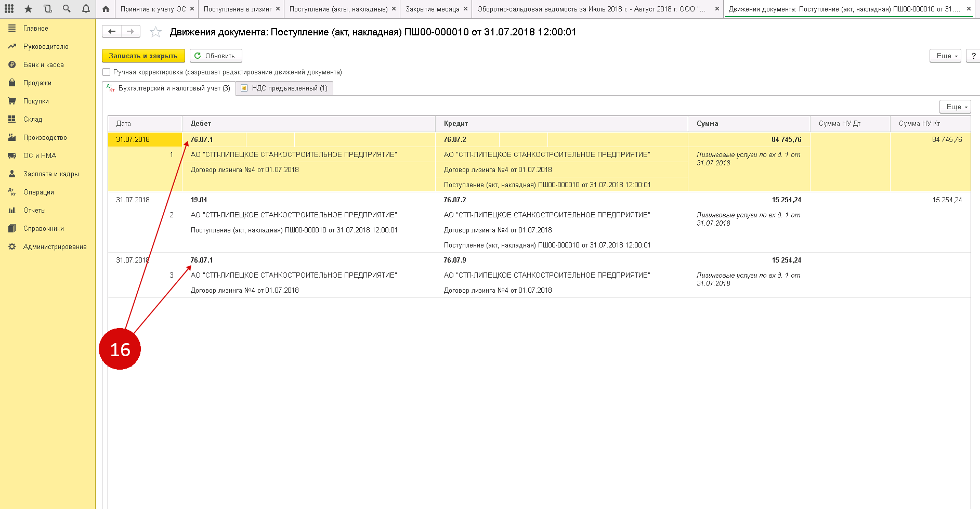
Task: Go to the home page icon
Action: tap(106, 9)
